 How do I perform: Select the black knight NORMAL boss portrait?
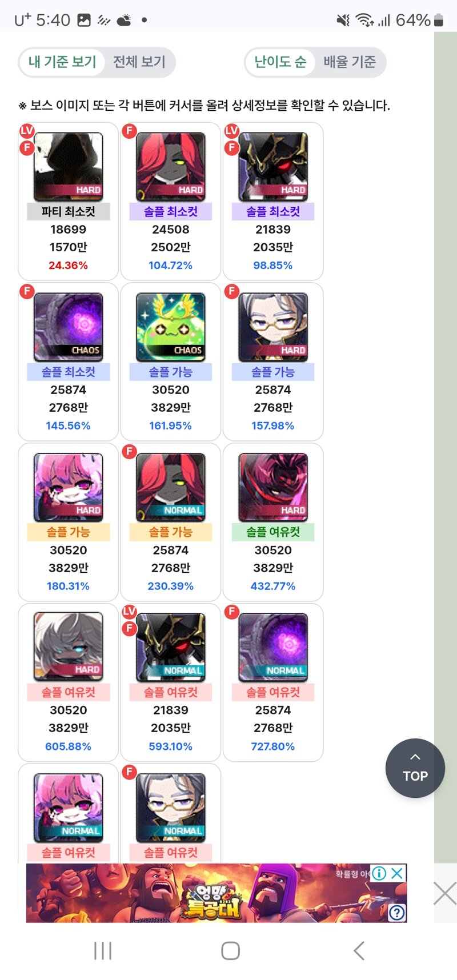coord(171,647)
